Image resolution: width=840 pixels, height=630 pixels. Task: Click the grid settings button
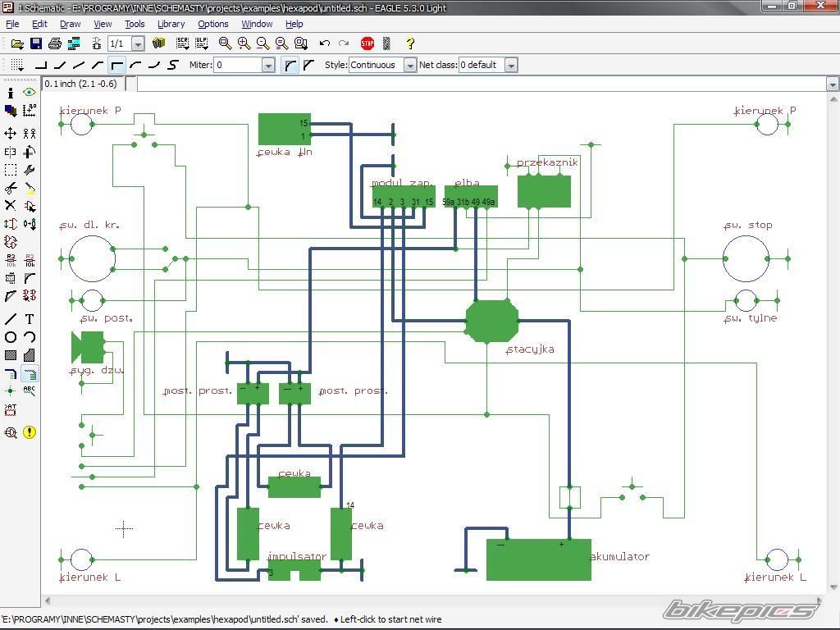click(17, 65)
